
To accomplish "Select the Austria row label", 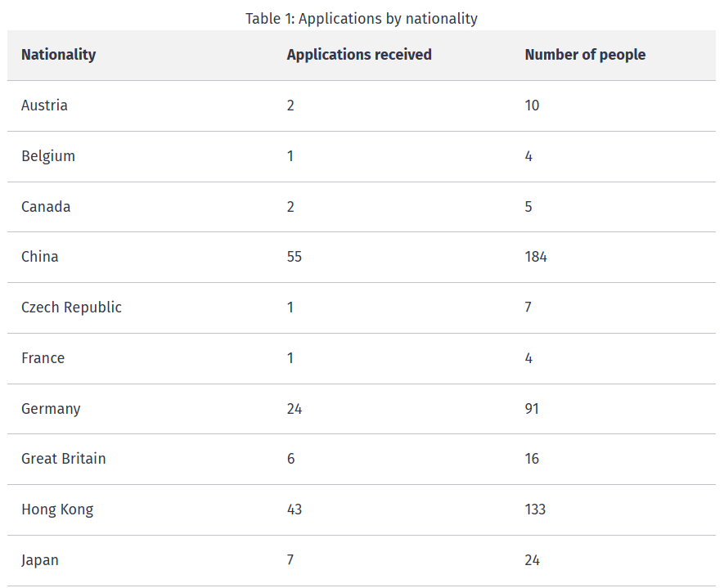I will pos(44,105).
